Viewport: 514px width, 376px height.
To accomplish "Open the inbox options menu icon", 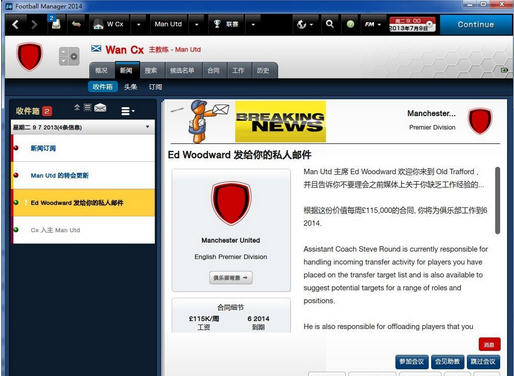I will (x=127, y=111).
